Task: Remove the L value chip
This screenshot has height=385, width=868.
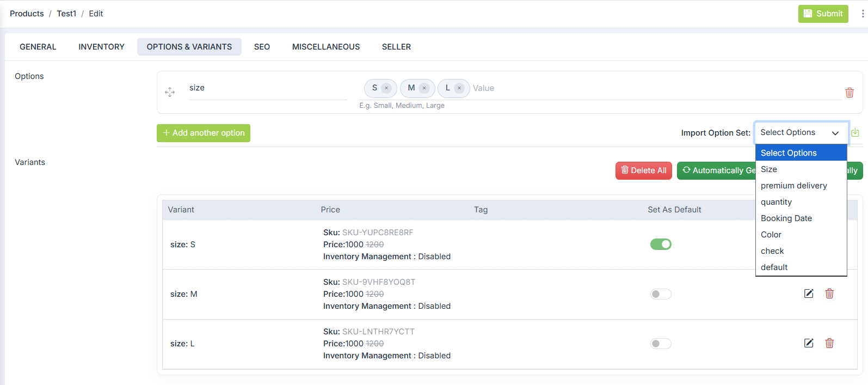Action: [x=459, y=88]
